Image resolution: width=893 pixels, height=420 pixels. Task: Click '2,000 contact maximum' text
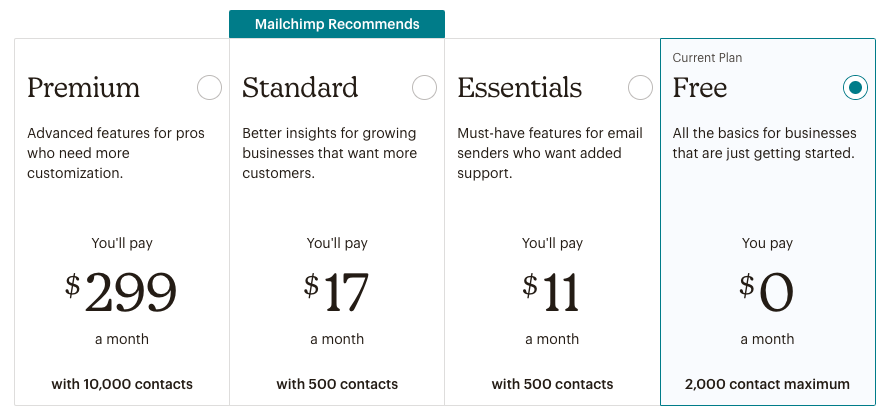(767, 384)
